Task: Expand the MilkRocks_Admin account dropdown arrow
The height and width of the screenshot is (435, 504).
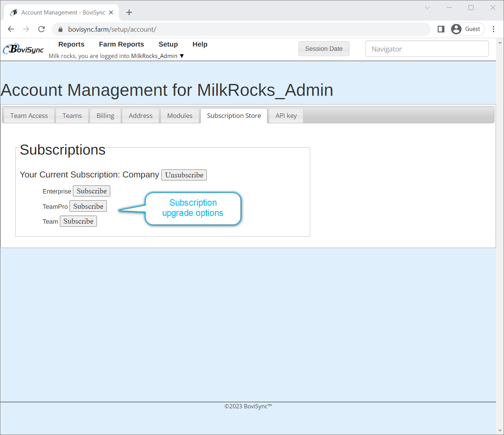Action: (182, 56)
